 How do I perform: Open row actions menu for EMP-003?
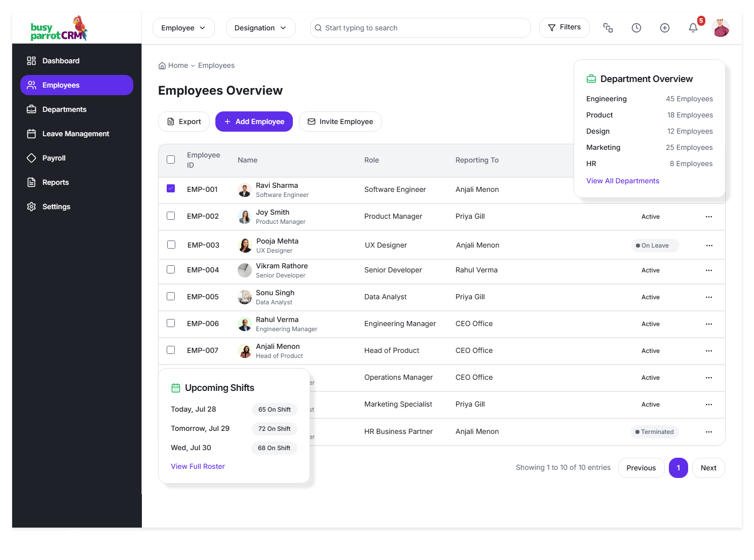point(709,246)
